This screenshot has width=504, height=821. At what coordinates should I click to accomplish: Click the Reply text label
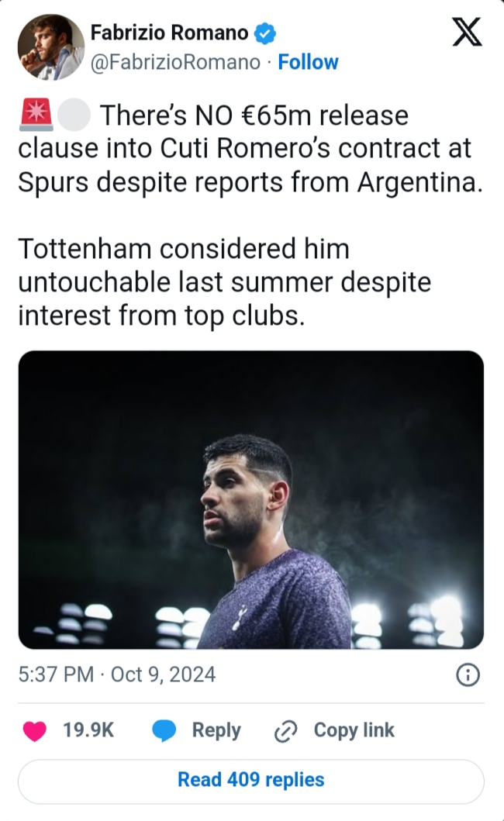216,730
